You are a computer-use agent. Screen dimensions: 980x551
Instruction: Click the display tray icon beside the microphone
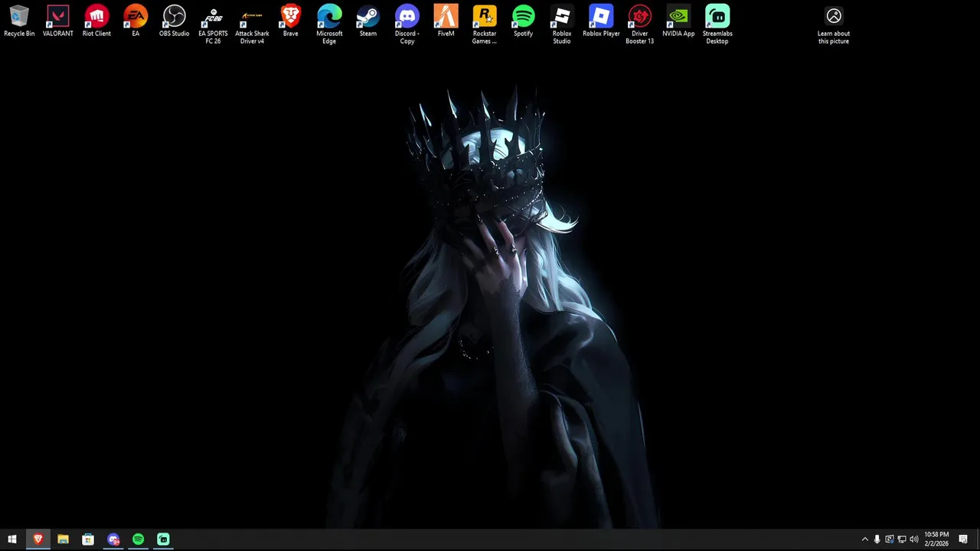coord(890,540)
